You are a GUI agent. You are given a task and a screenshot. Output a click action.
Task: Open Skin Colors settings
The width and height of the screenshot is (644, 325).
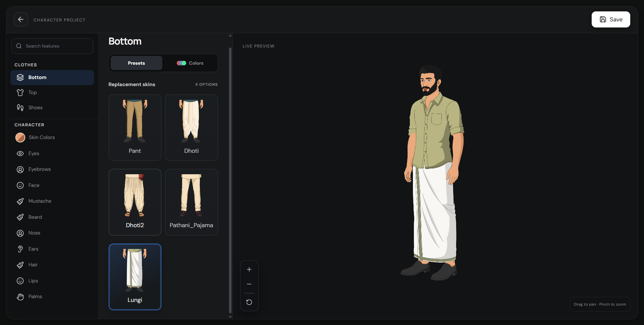pyautogui.click(x=52, y=137)
